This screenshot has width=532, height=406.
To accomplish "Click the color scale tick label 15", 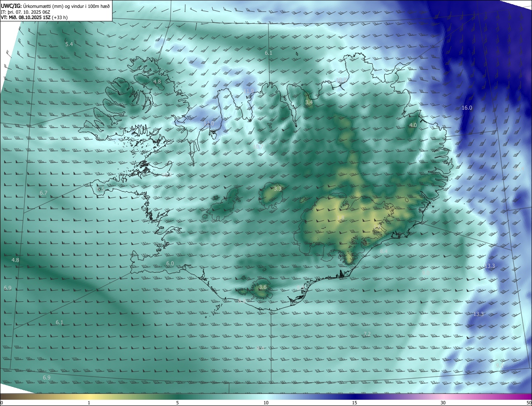I will (x=355, y=403).
